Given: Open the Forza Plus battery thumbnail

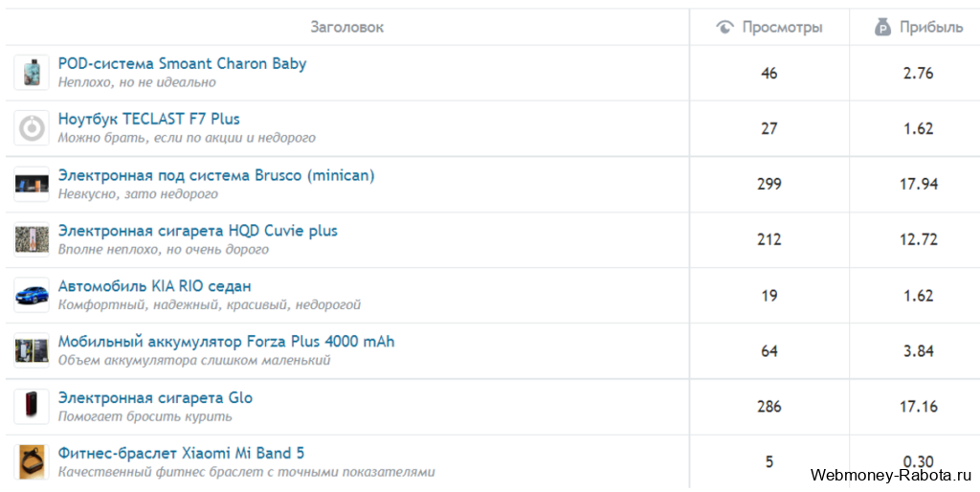Looking at the screenshot, I should click(x=32, y=350).
